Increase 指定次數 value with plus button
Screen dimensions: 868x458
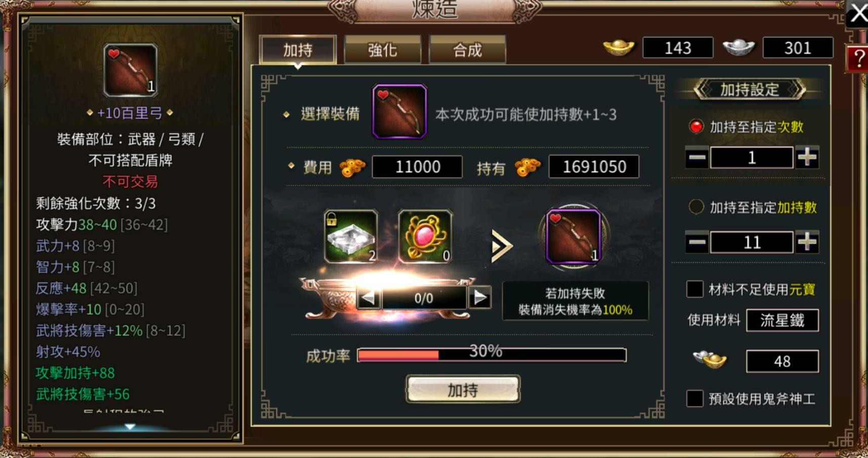[x=807, y=158]
